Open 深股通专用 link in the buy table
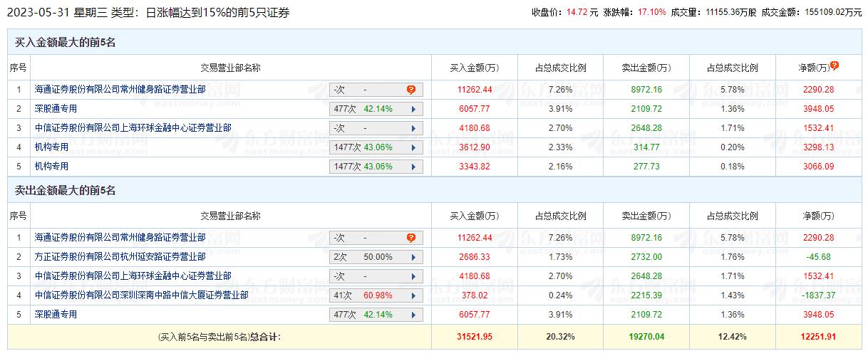868x356 pixels. tap(56, 109)
